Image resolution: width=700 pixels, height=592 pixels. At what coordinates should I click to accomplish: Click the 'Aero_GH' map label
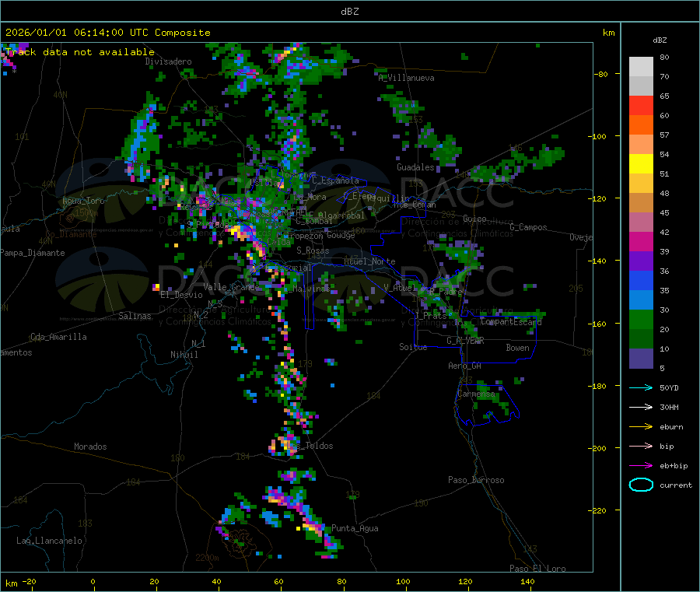(x=464, y=366)
